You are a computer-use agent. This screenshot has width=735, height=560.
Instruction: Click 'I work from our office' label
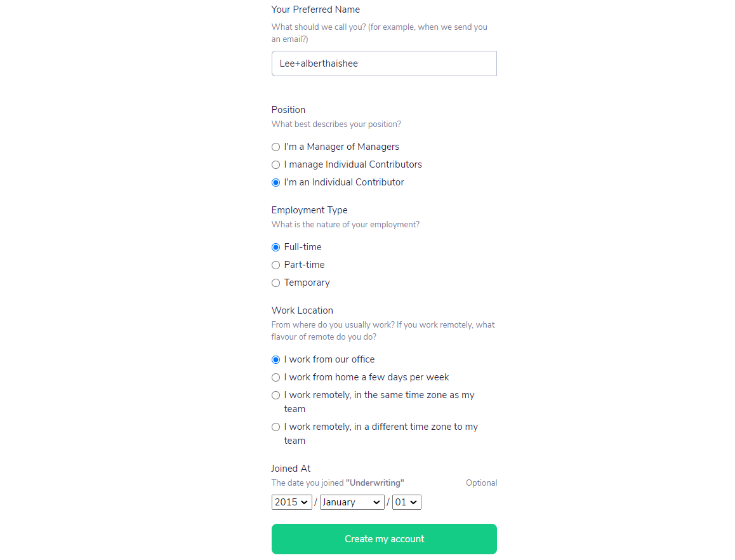coord(329,359)
